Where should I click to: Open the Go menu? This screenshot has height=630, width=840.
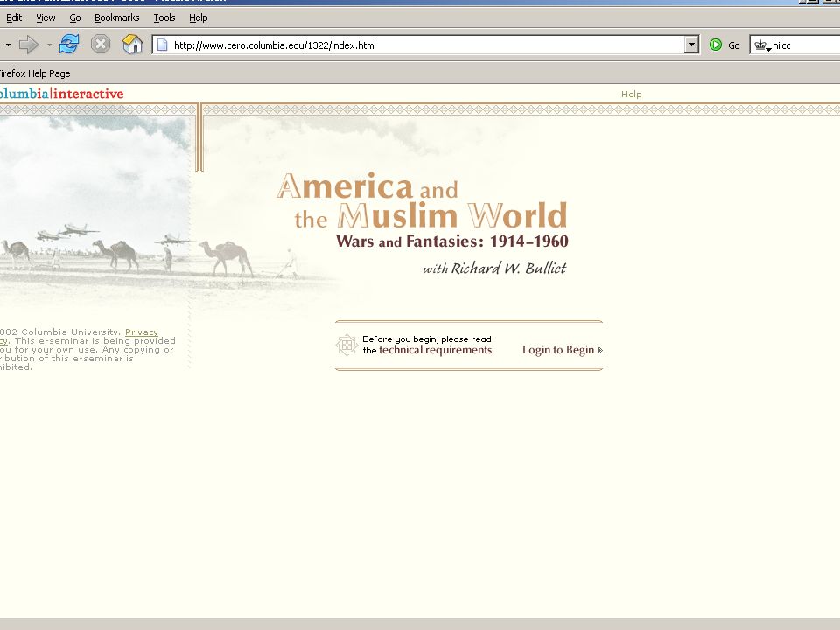point(75,17)
